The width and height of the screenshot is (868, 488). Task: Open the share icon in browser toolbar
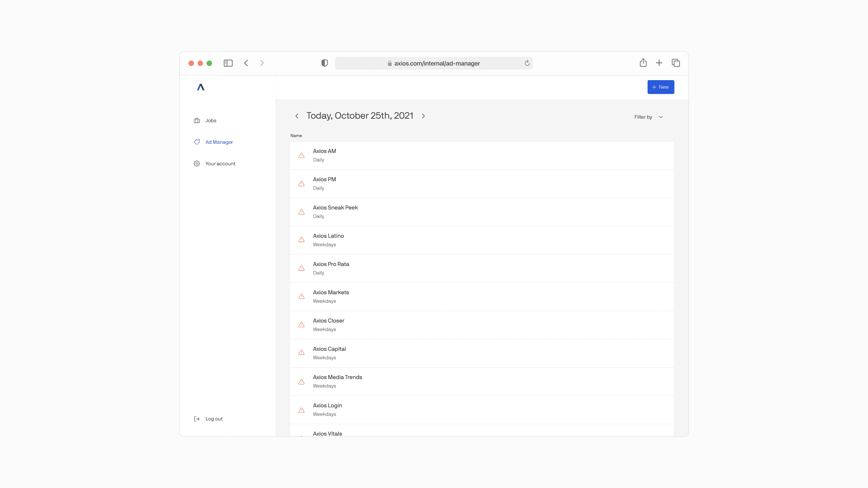click(x=643, y=63)
